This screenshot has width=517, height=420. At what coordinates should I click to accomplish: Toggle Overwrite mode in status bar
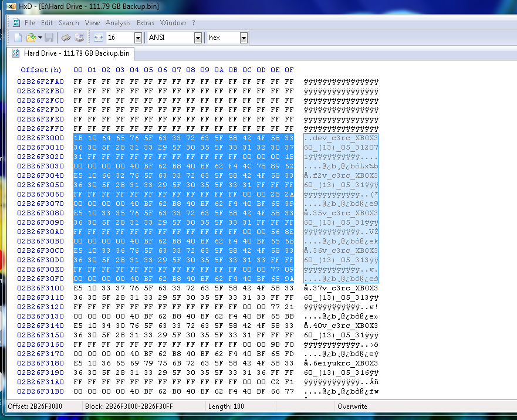tap(352, 406)
